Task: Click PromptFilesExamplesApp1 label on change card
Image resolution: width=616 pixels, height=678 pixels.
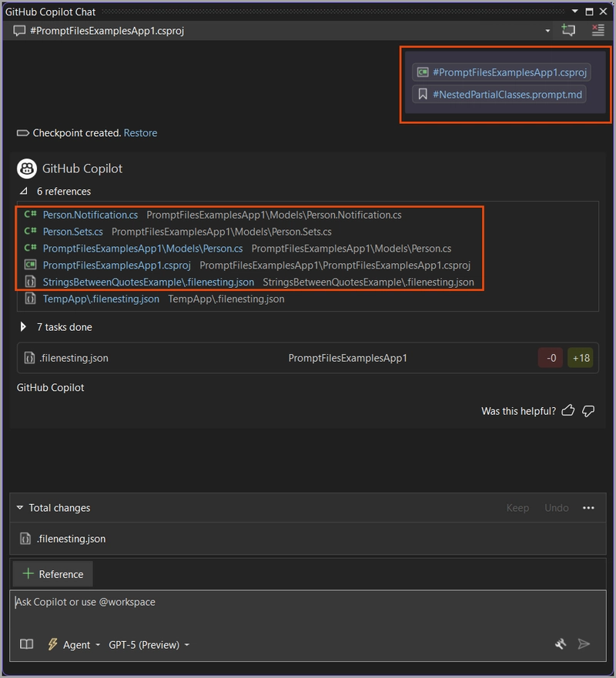Action: (x=348, y=358)
